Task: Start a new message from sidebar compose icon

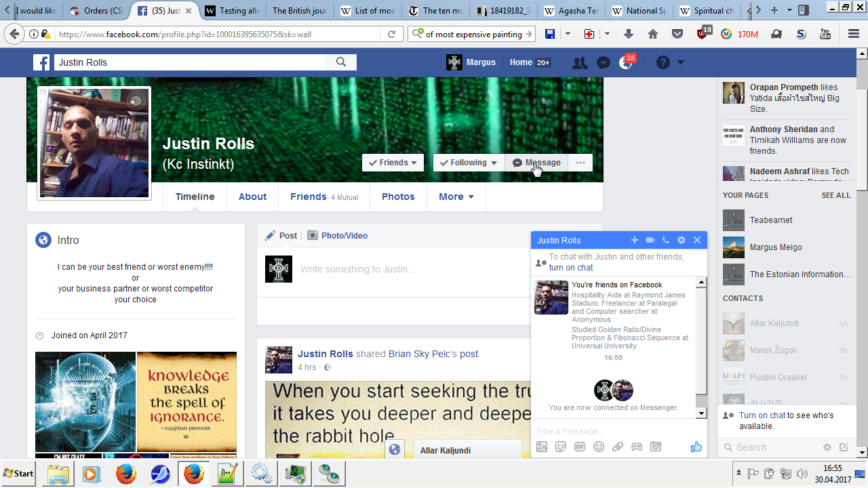Action: (x=844, y=447)
